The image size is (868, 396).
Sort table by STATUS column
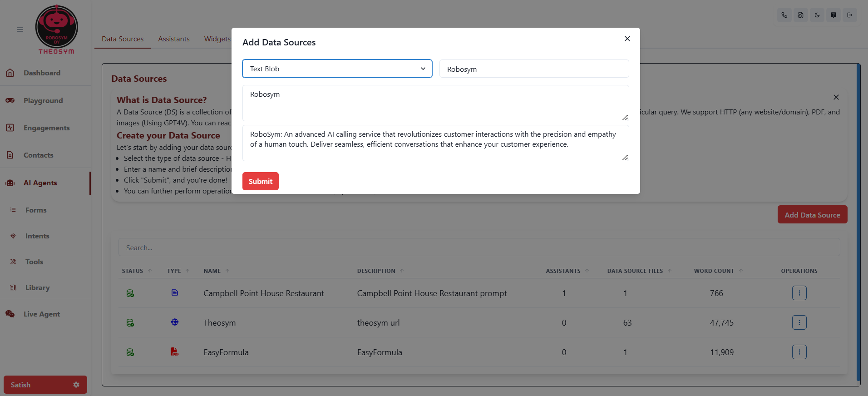coord(137,271)
